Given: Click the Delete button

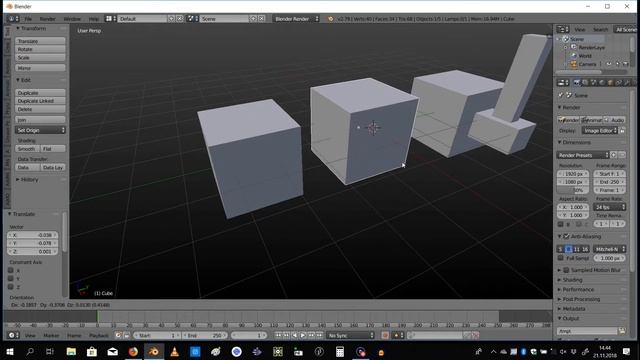Looking at the screenshot, I should [x=40, y=109].
